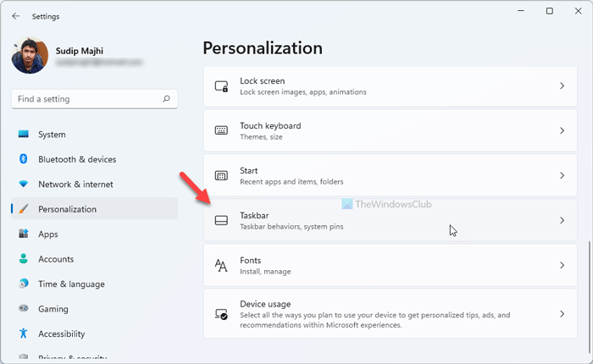Click the Network & internet Wi-Fi icon
593x364 pixels.
(24, 185)
